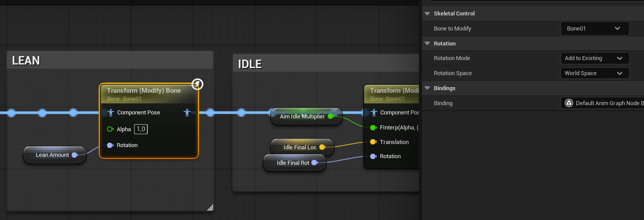This screenshot has height=220, width=644.
Task: Open the Bone to Modify dropdown
Action: 594,29
